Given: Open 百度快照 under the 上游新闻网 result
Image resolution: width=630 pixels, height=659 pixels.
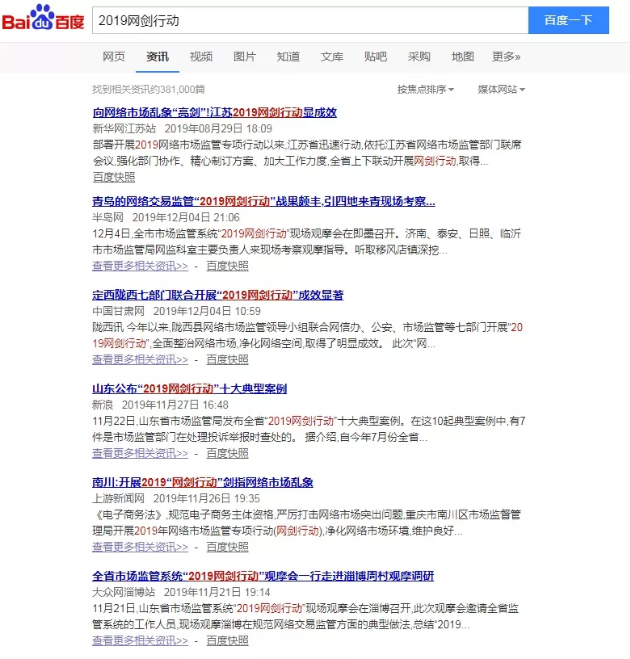Looking at the screenshot, I should pos(227,547).
